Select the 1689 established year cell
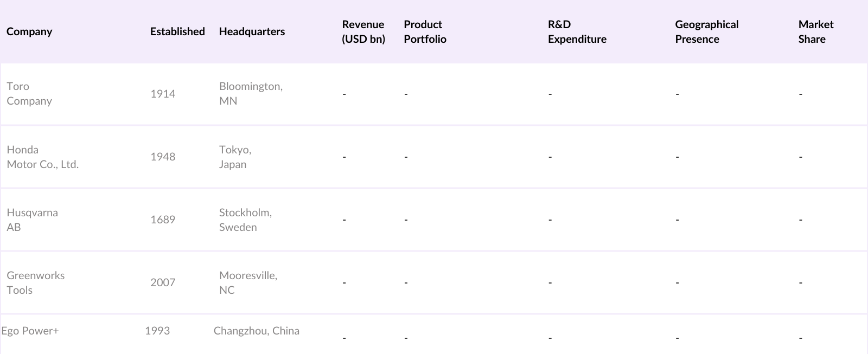868x354 pixels. pos(163,220)
